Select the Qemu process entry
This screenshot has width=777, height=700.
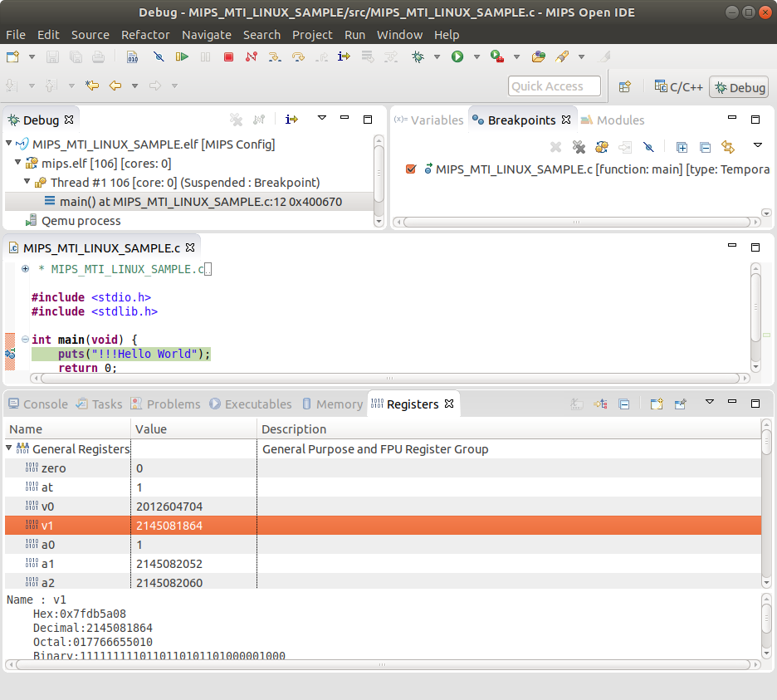(81, 221)
